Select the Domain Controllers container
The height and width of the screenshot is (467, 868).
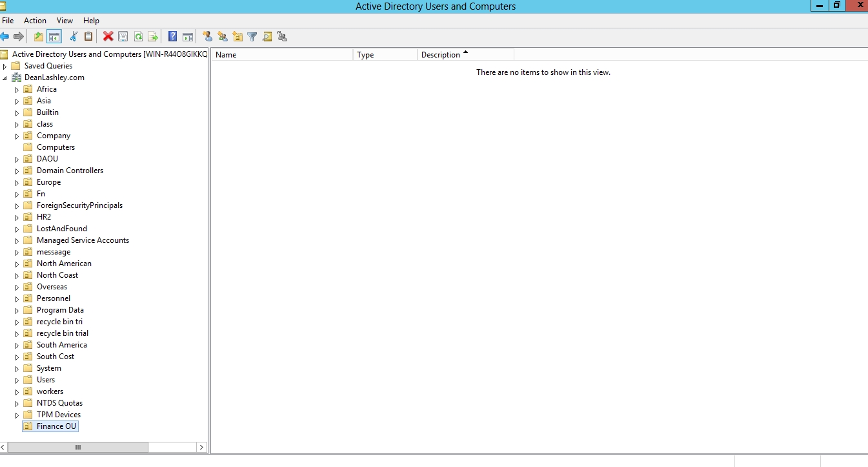tap(70, 171)
